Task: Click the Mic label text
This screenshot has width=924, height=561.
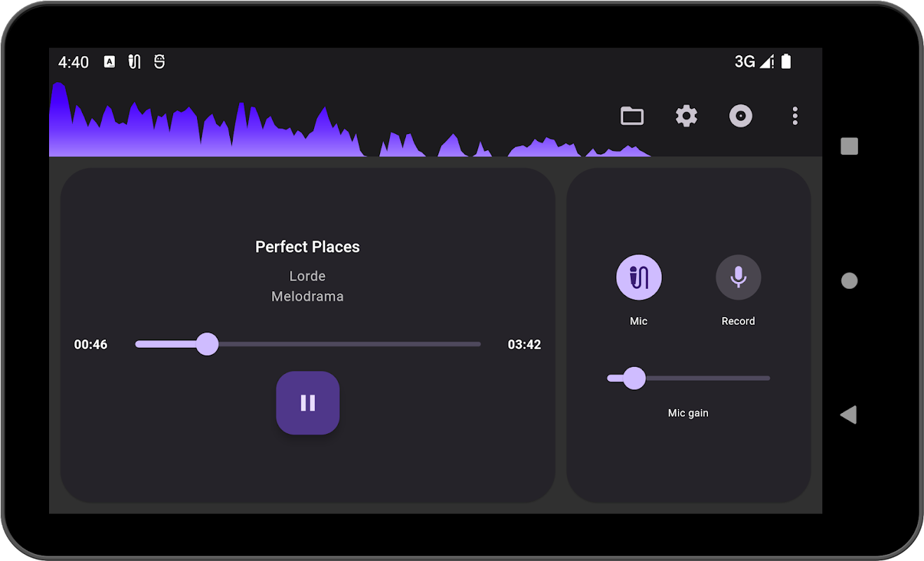Action: coord(639,321)
